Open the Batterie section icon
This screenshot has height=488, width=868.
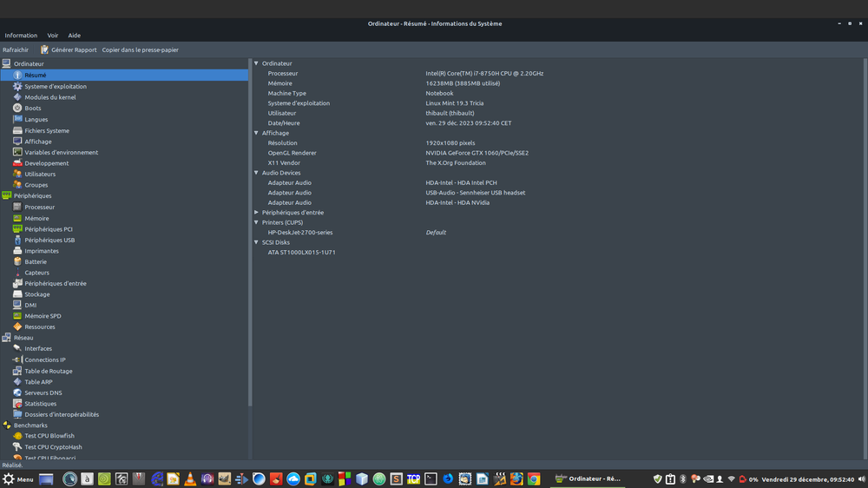click(17, 261)
